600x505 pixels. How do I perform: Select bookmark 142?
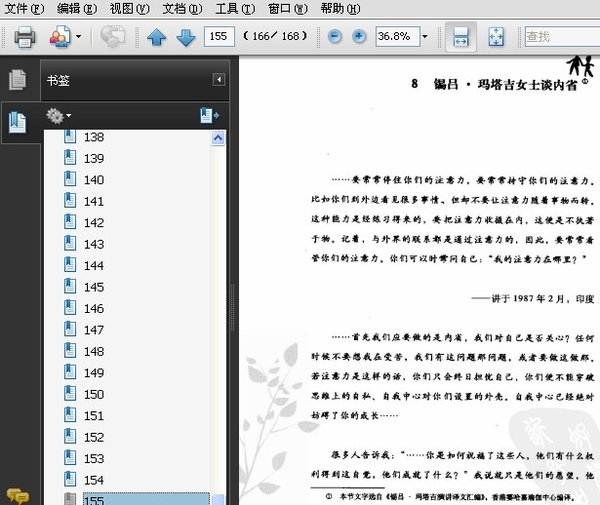tap(94, 223)
